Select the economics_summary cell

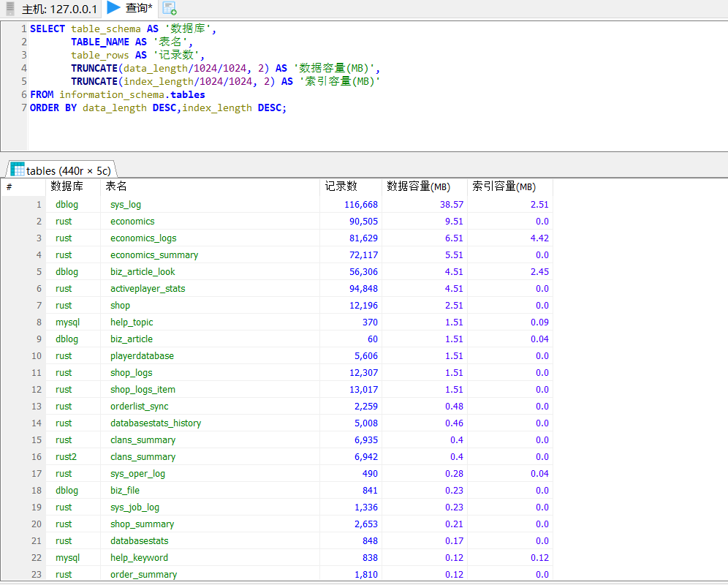(210, 254)
